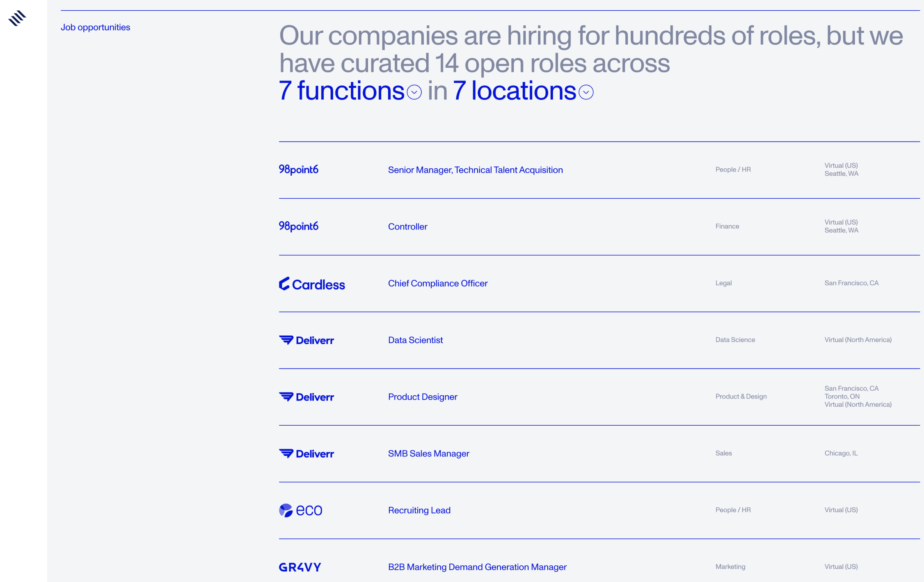Open B2B Marketing Demand Generation Manager role

(477, 567)
